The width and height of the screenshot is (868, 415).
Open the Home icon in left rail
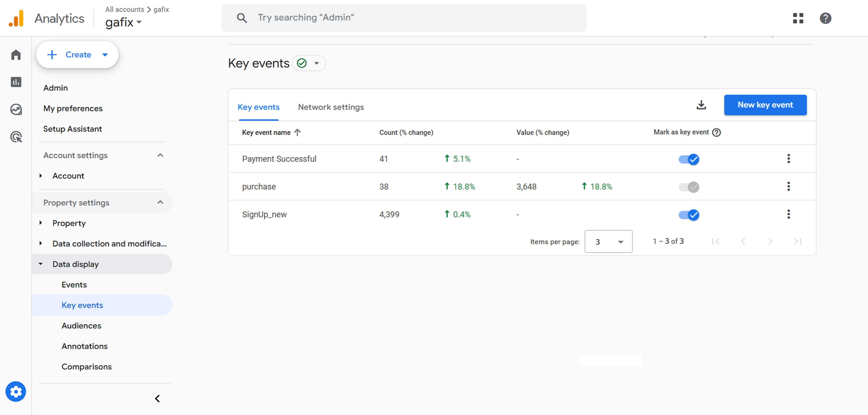16,54
